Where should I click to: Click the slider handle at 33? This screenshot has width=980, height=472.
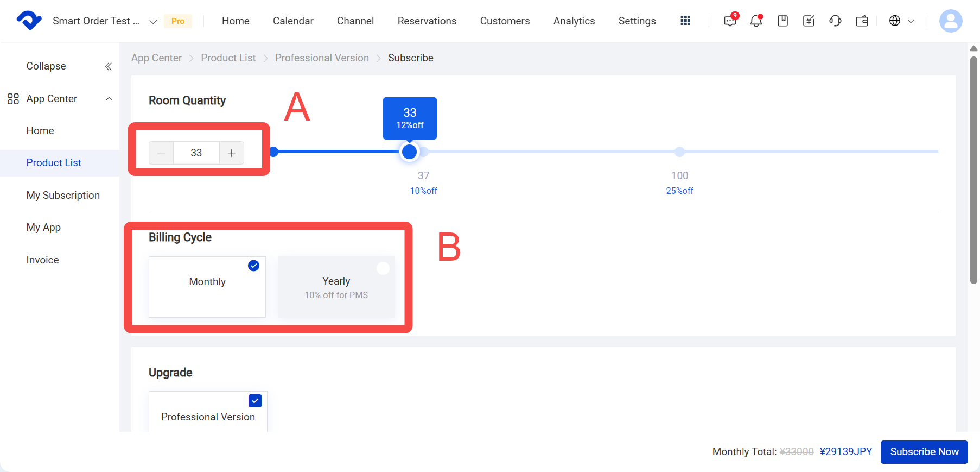tap(410, 152)
